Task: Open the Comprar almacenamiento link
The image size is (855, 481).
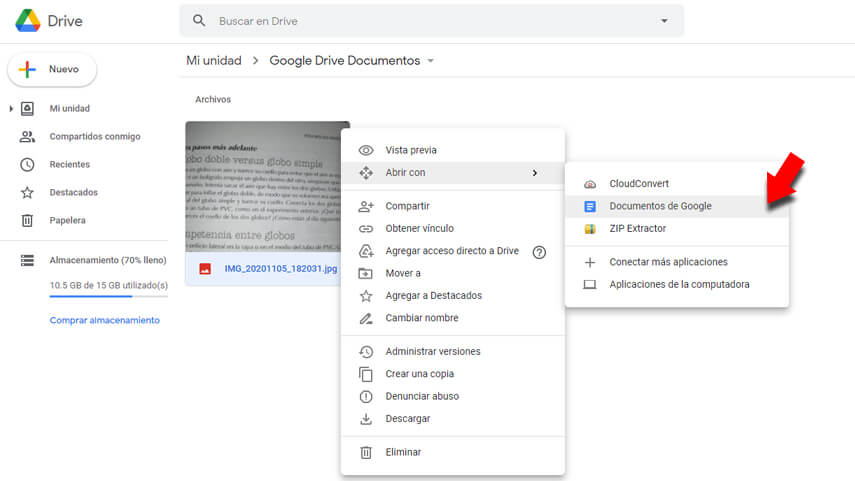Action: click(104, 320)
